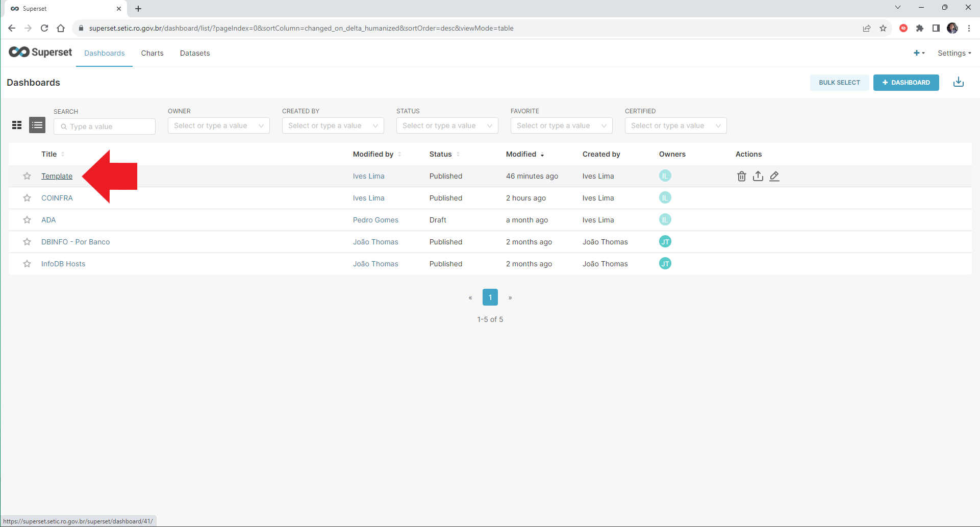Delete the Template dashboard via trash icon
The height and width of the screenshot is (527, 980).
pyautogui.click(x=742, y=176)
